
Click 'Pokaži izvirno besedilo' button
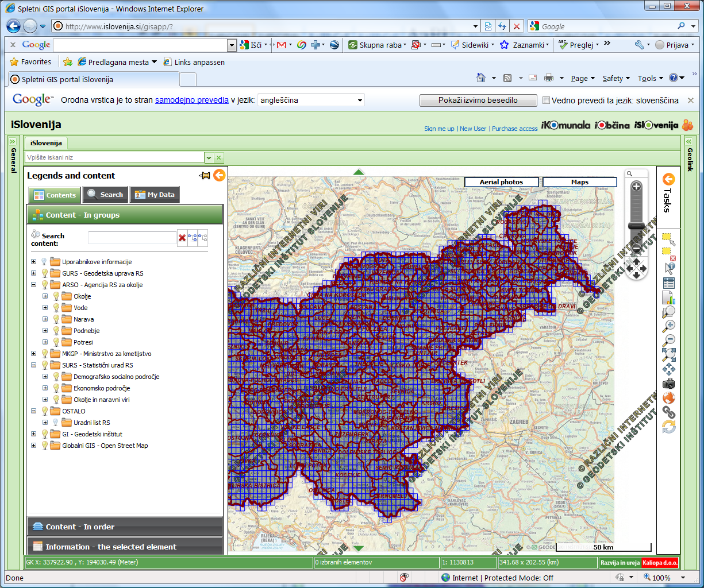pos(478,100)
